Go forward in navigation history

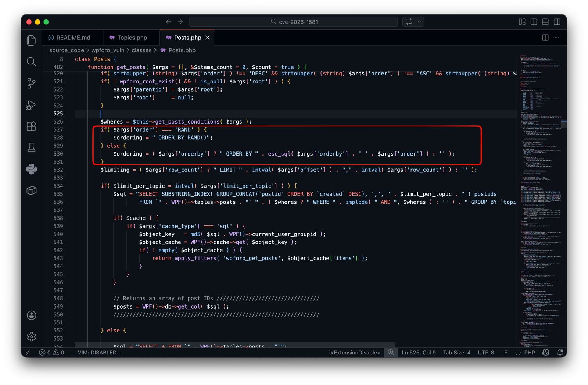pos(180,22)
